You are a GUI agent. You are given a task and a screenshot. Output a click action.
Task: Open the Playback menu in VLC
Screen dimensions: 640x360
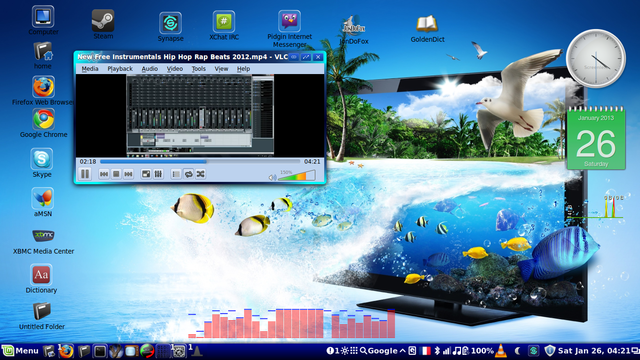[120, 69]
